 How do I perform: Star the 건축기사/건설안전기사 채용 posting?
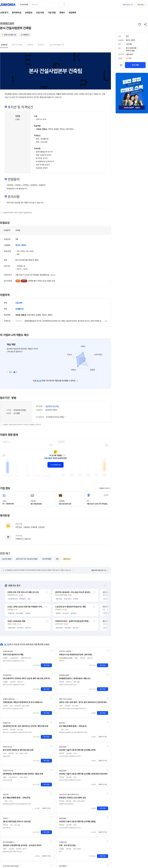(51, 651)
